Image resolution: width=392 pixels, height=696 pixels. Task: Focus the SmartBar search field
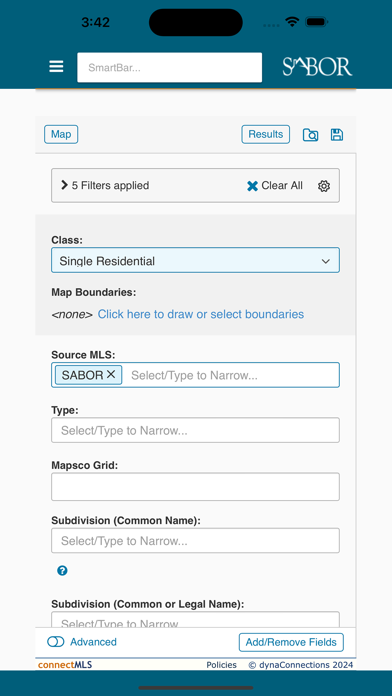[x=170, y=67]
